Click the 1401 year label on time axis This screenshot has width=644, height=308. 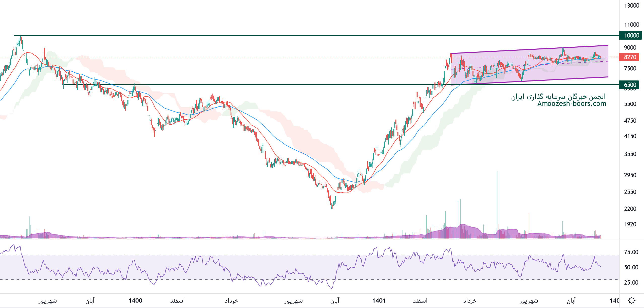tap(379, 300)
